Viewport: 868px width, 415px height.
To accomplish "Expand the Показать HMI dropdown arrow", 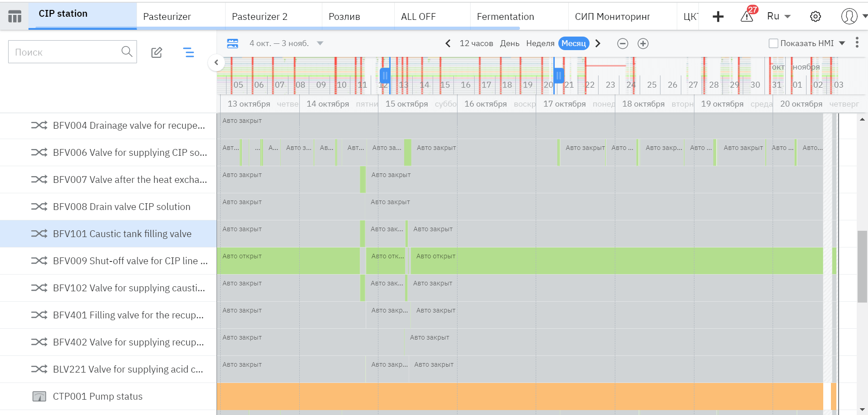I will 842,43.
